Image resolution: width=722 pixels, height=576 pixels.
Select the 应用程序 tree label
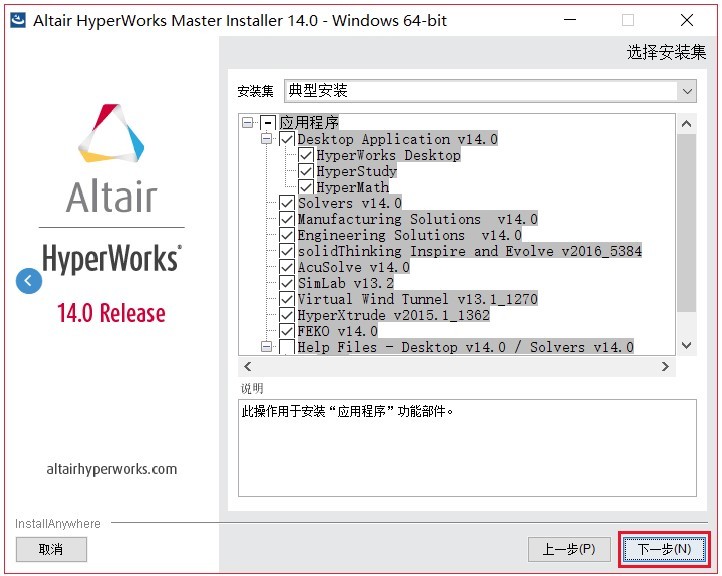[x=309, y=122]
